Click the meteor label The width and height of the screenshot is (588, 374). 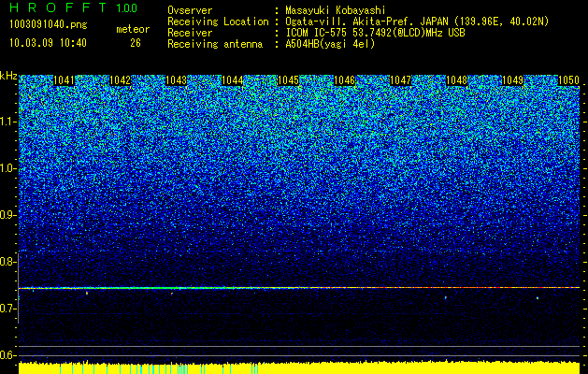pos(133,29)
